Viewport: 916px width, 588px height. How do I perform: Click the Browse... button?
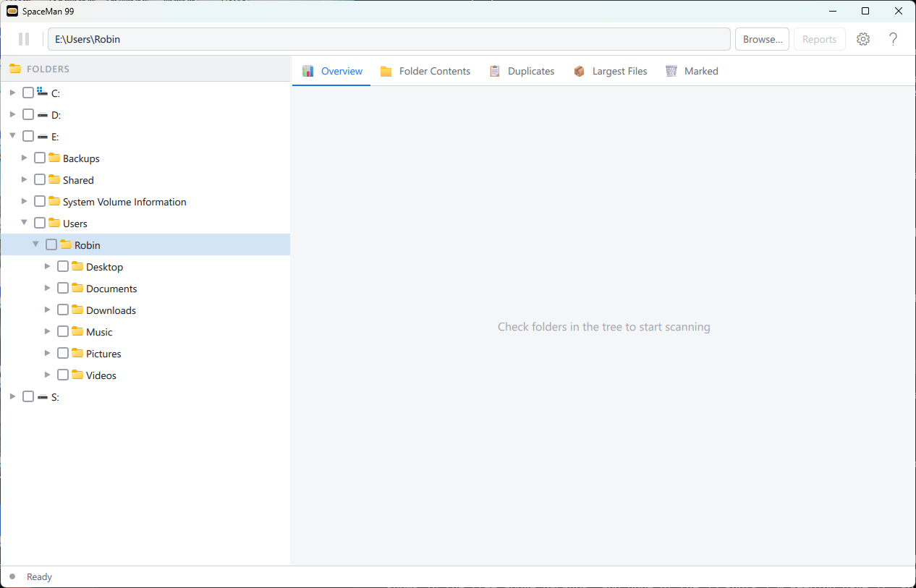point(762,39)
